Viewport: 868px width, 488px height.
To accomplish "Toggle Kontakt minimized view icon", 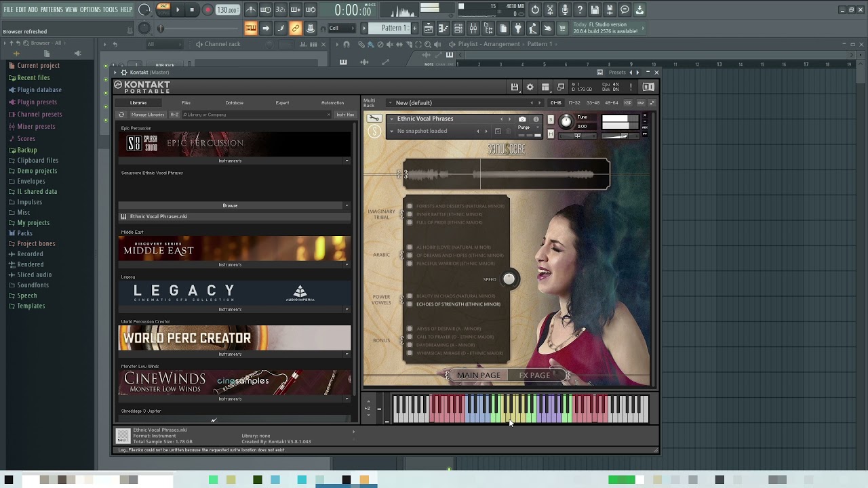I will point(561,87).
